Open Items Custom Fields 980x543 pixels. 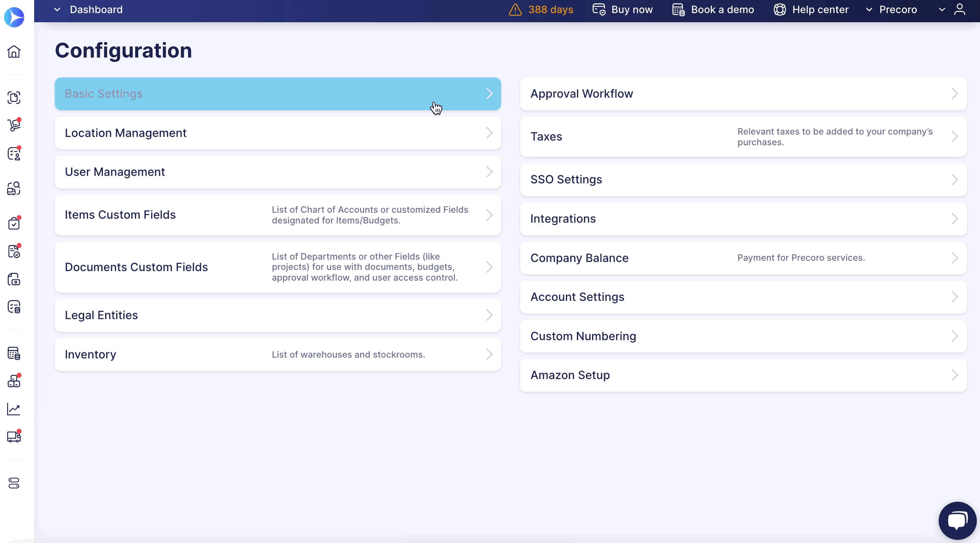tap(278, 215)
